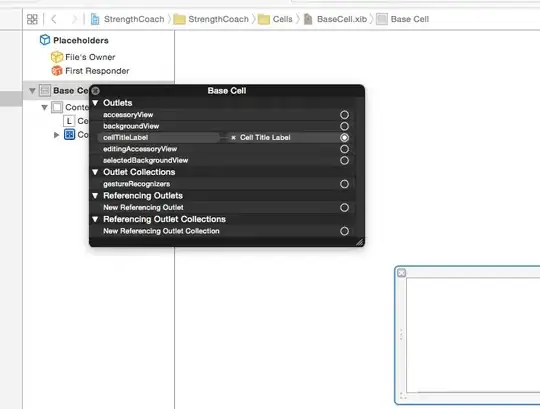Collapse the Base Cell tree item
540x409 pixels.
32,91
